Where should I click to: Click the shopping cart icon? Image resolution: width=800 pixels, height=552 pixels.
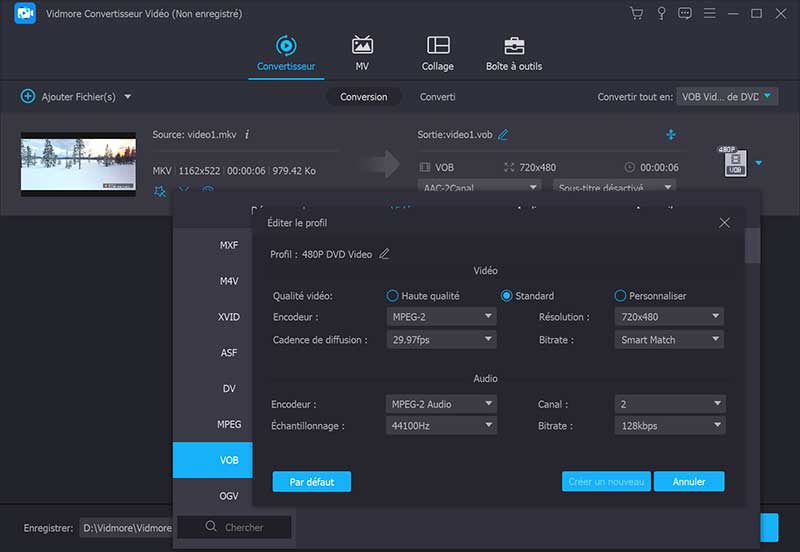[x=636, y=14]
